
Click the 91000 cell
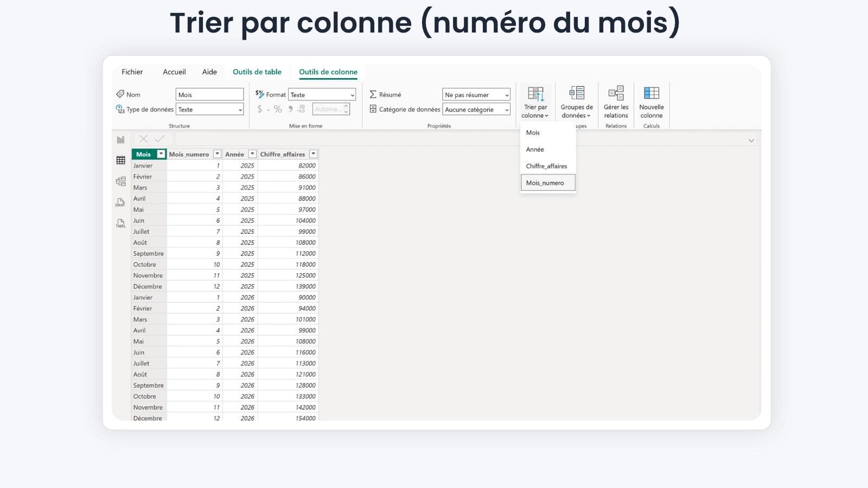[288, 188]
